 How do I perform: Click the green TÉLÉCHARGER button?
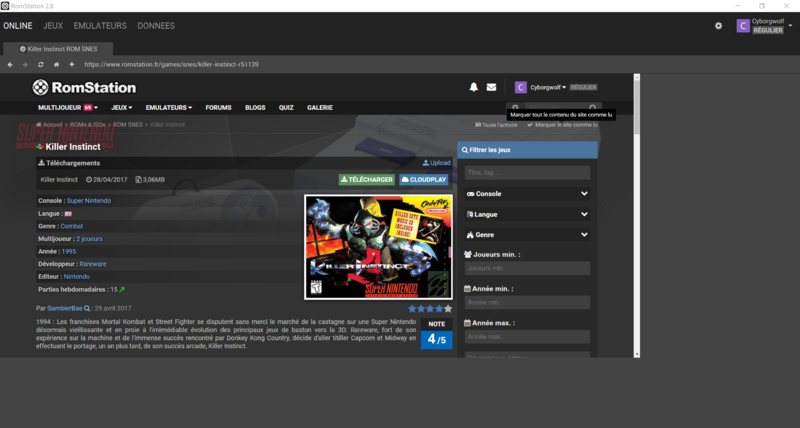pos(367,180)
